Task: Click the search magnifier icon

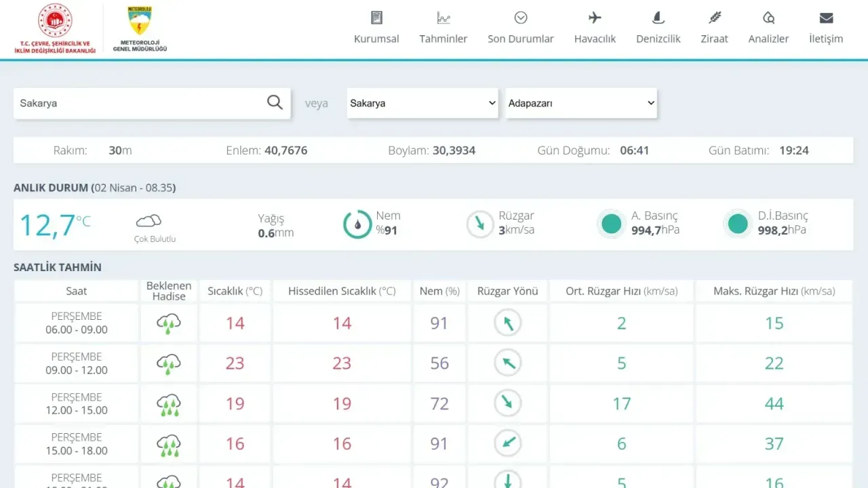Action: click(x=275, y=102)
